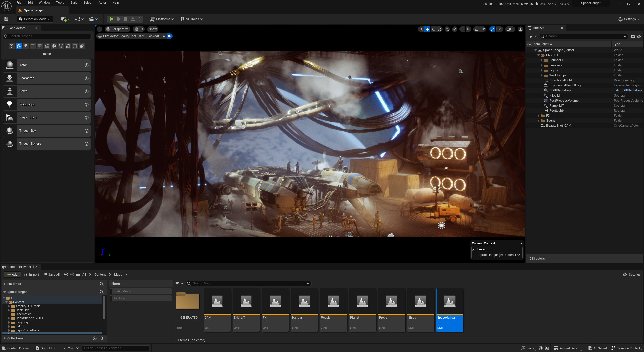Click the Add button in Content Browser

tap(12, 275)
